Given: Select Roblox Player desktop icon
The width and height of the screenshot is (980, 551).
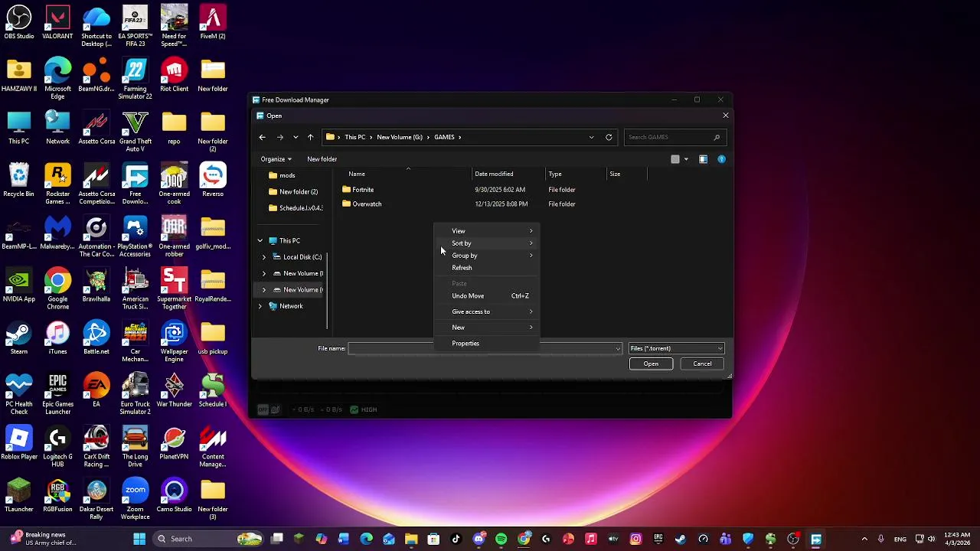Looking at the screenshot, I should pyautogui.click(x=19, y=444).
